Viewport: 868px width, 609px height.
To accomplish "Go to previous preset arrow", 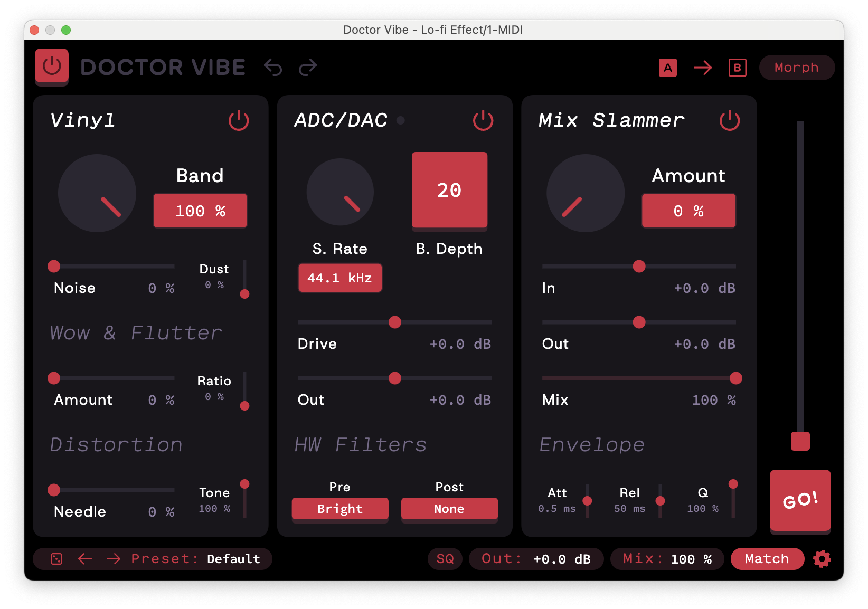I will click(85, 559).
